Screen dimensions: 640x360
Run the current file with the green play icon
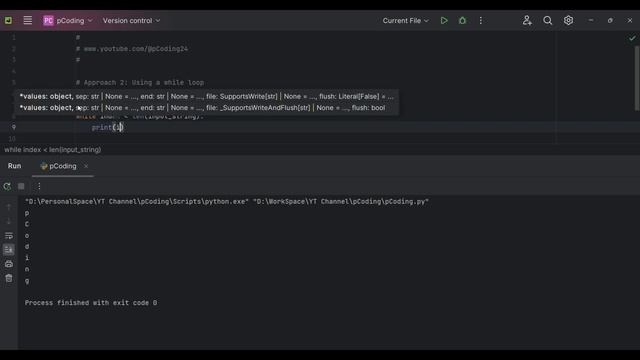click(x=444, y=20)
